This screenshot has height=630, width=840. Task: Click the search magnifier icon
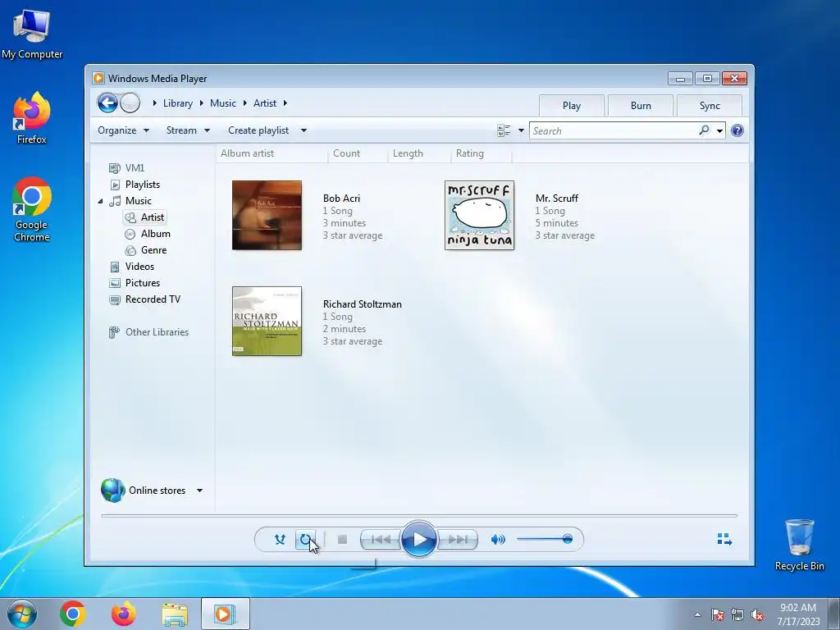[x=705, y=130]
